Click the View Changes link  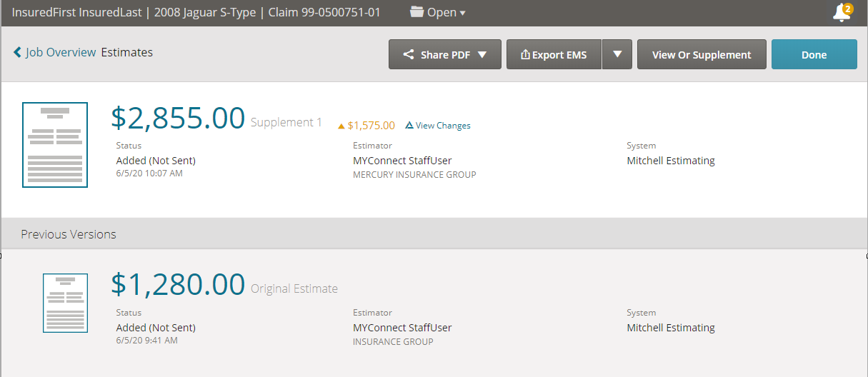point(443,126)
